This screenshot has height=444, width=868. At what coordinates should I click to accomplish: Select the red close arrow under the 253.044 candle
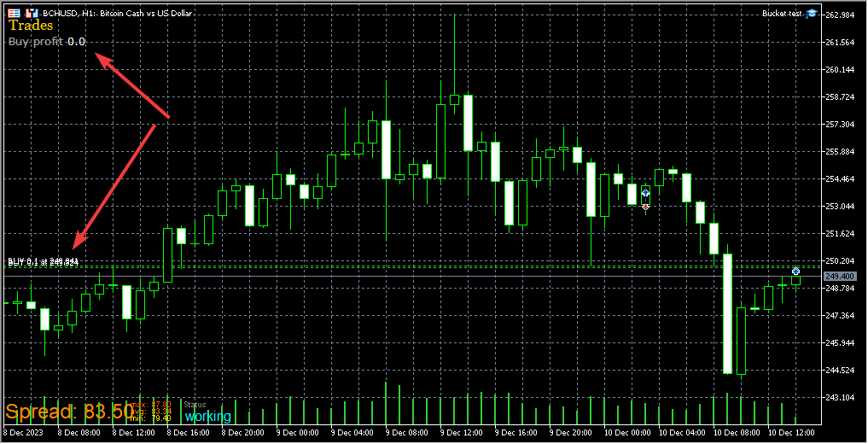coord(645,207)
